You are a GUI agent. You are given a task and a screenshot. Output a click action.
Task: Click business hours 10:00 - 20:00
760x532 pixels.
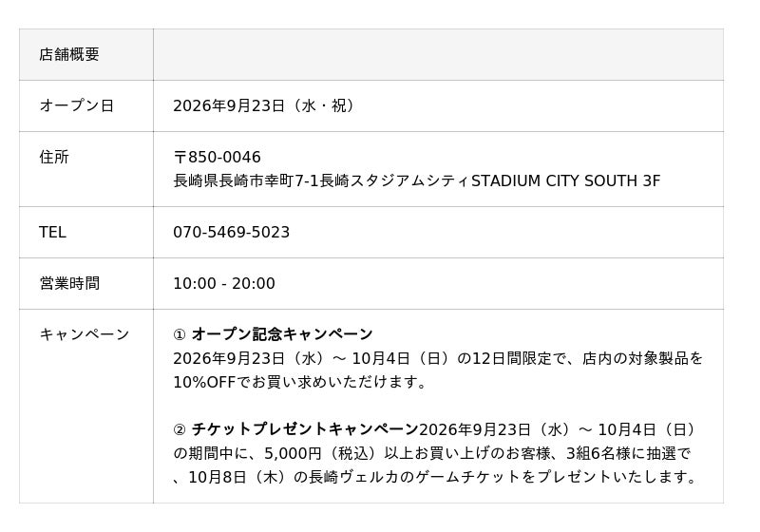pos(224,283)
